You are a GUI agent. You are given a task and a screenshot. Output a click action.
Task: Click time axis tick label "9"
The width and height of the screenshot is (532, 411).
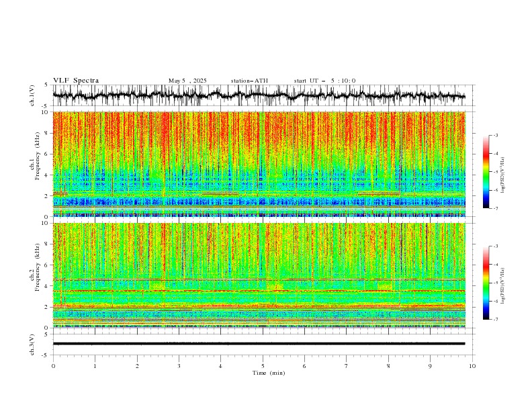[x=430, y=366]
